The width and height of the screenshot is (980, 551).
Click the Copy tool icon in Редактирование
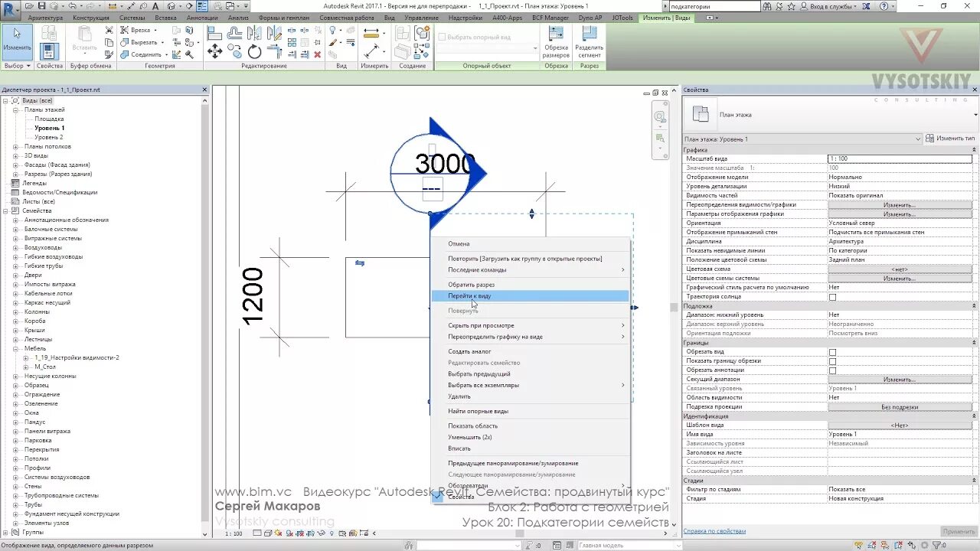(234, 51)
